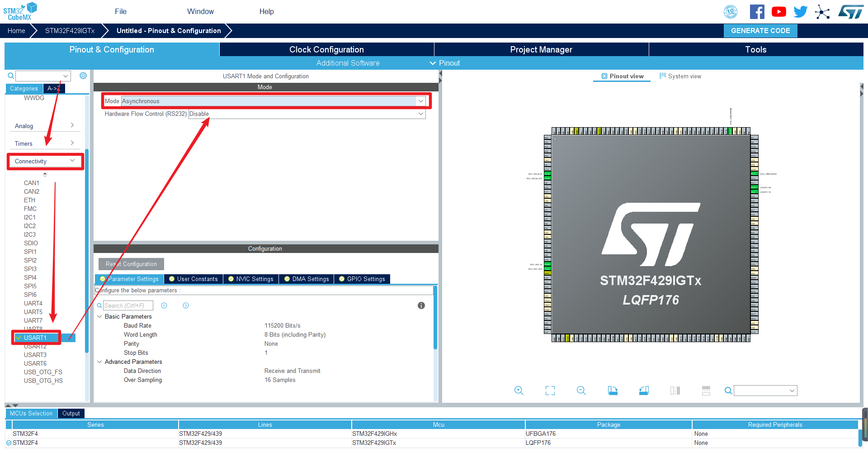Open the NVIC Settings tab
The height and width of the screenshot is (453, 868).
coord(251,279)
